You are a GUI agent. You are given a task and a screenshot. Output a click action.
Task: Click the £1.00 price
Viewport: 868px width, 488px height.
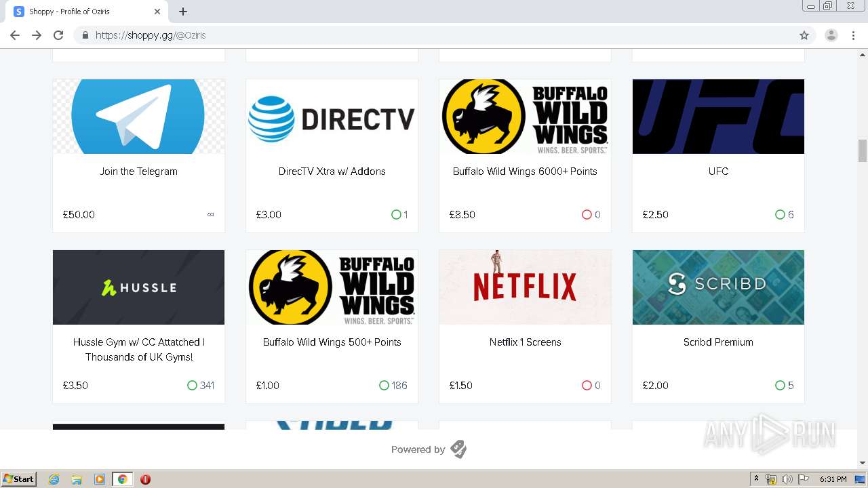[267, 386]
